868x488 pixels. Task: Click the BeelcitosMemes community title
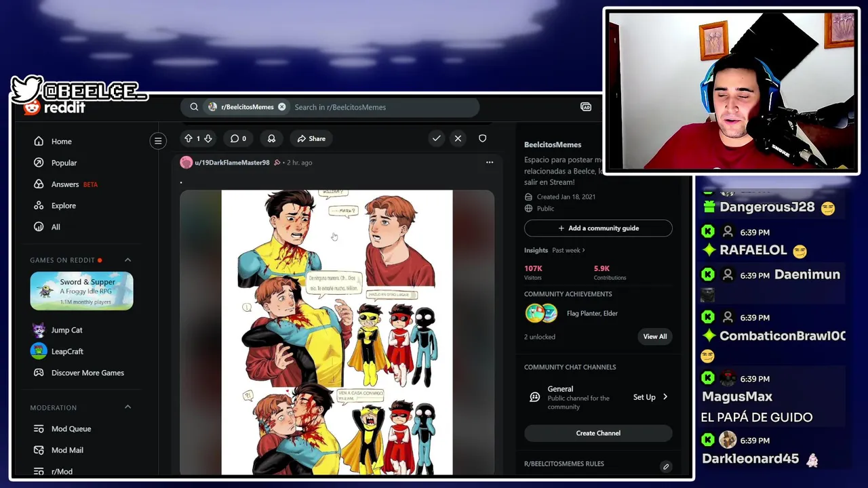(553, 145)
